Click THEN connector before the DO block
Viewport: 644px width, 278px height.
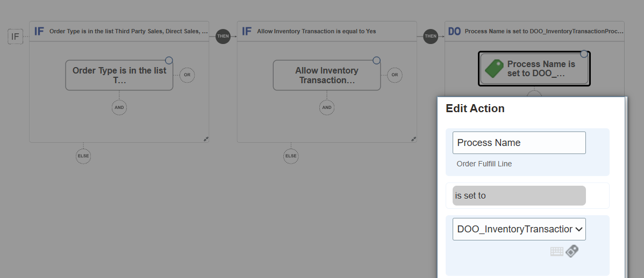coord(431,36)
